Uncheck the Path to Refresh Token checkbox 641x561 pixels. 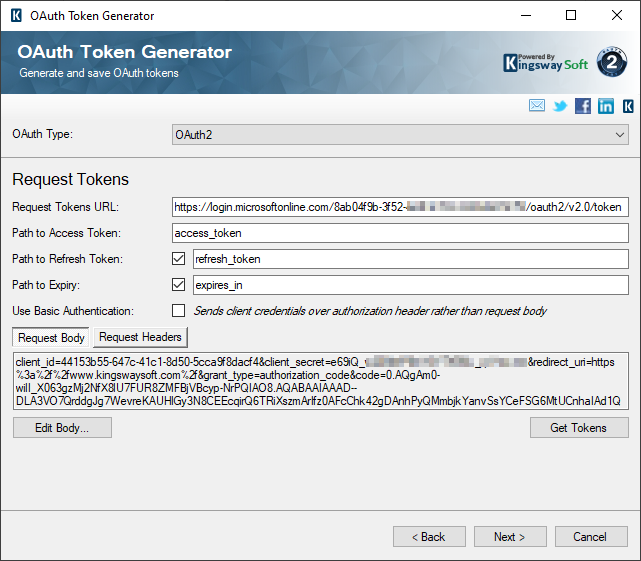click(x=179, y=259)
